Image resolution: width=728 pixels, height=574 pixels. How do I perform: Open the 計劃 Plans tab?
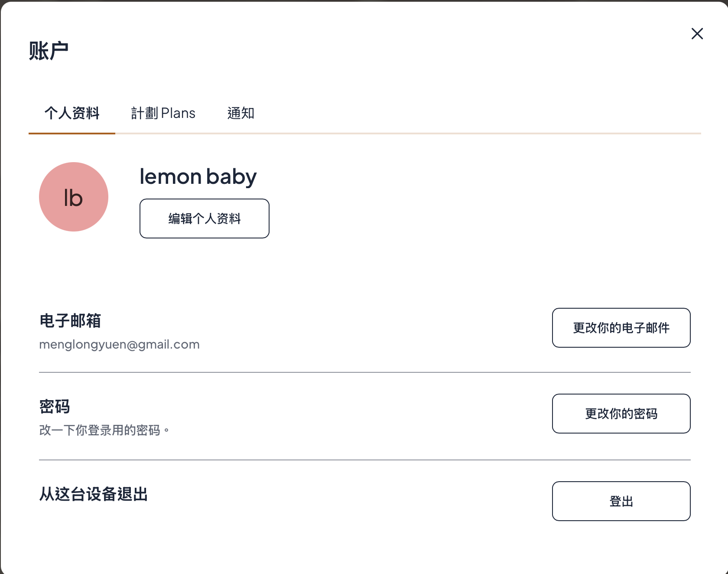coord(163,113)
